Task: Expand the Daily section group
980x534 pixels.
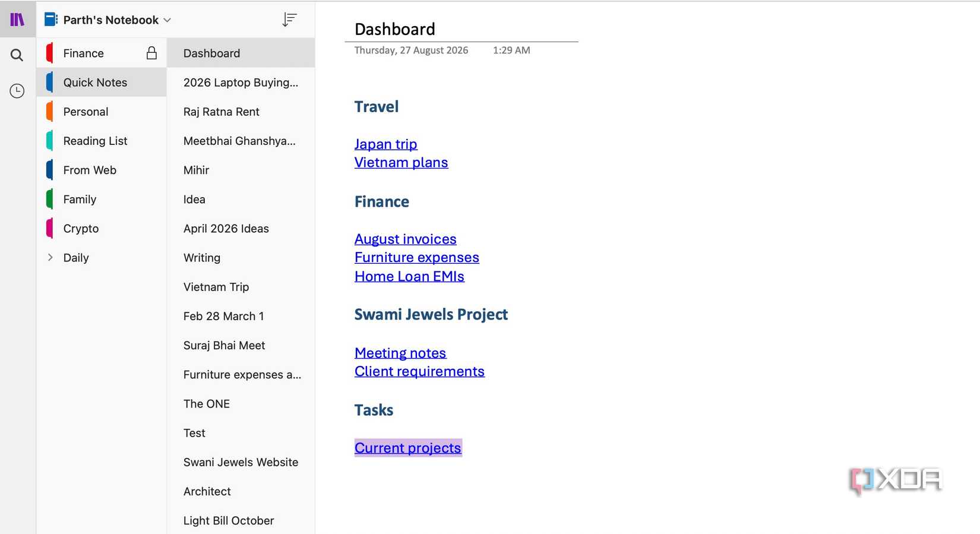Action: point(50,257)
